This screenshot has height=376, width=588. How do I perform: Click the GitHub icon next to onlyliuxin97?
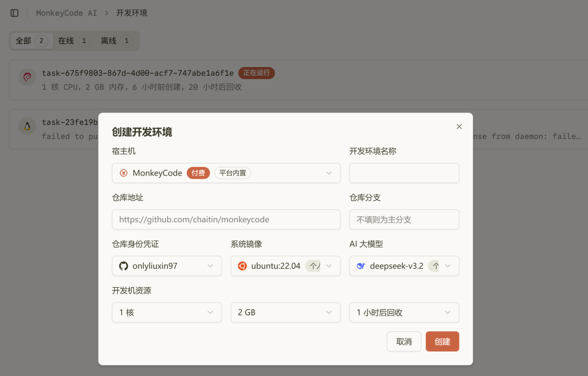click(124, 266)
